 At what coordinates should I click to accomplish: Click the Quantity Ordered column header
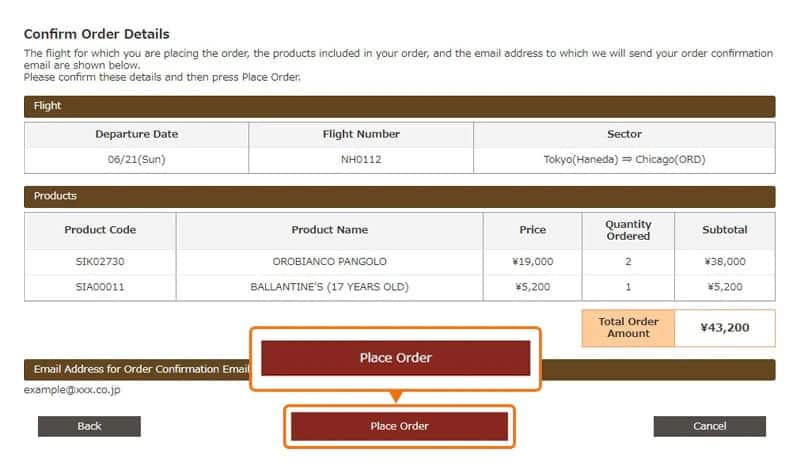[x=628, y=230]
